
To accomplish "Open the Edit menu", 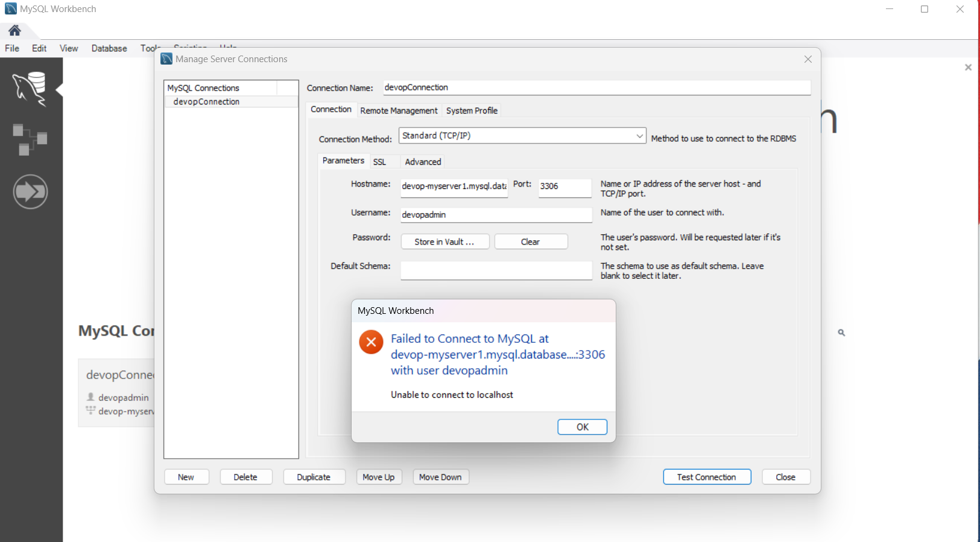I will [x=39, y=48].
